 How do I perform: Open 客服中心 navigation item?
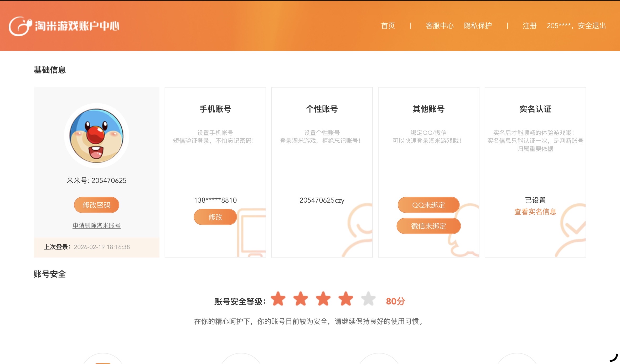coord(440,26)
